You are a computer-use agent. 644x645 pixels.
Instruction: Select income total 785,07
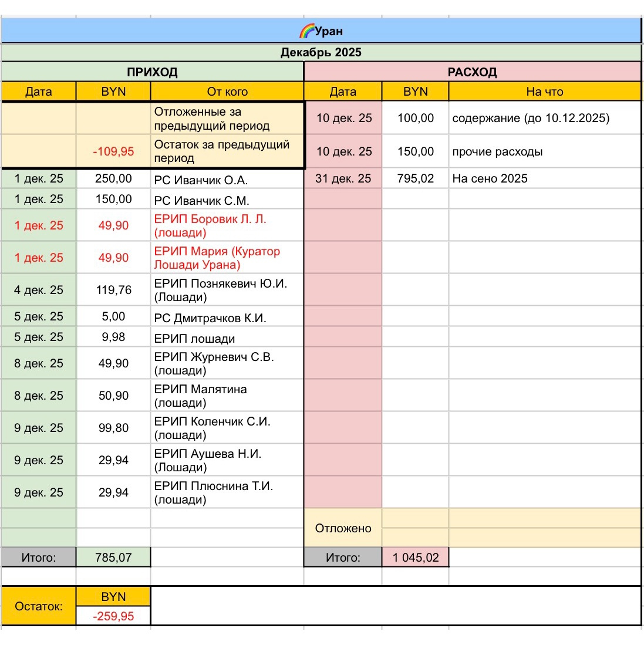[x=113, y=558]
